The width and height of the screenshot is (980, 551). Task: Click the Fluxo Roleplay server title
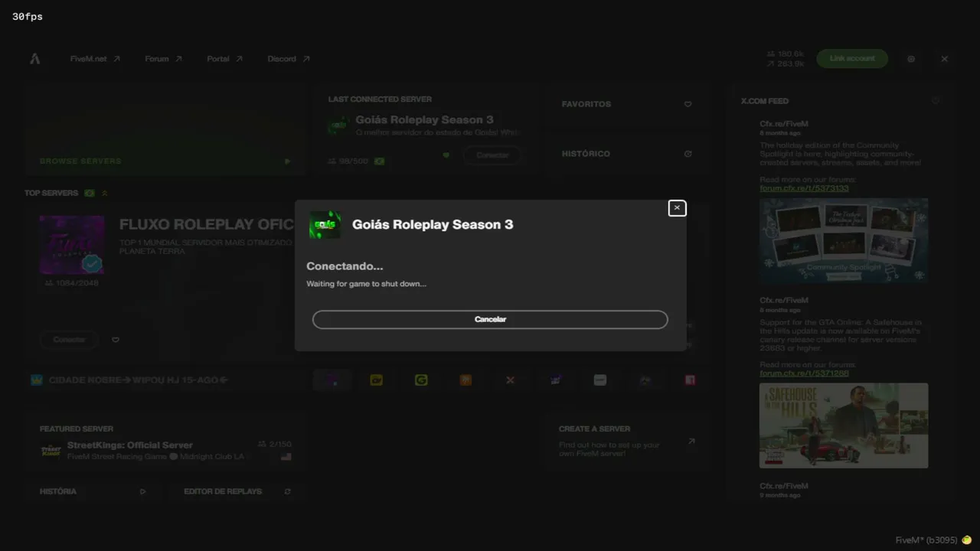coord(207,225)
